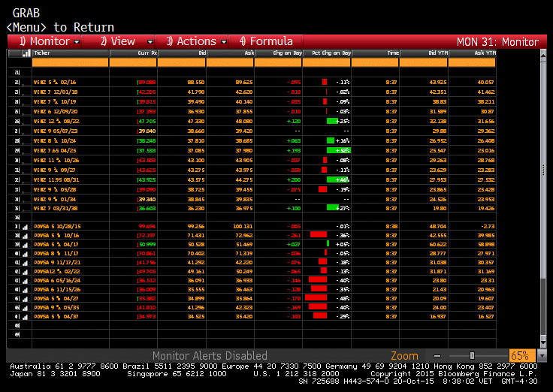Screen dimensions: 553x392
Task: Select the VENZ 7.65 04/25 ticker
Action: click(55, 150)
